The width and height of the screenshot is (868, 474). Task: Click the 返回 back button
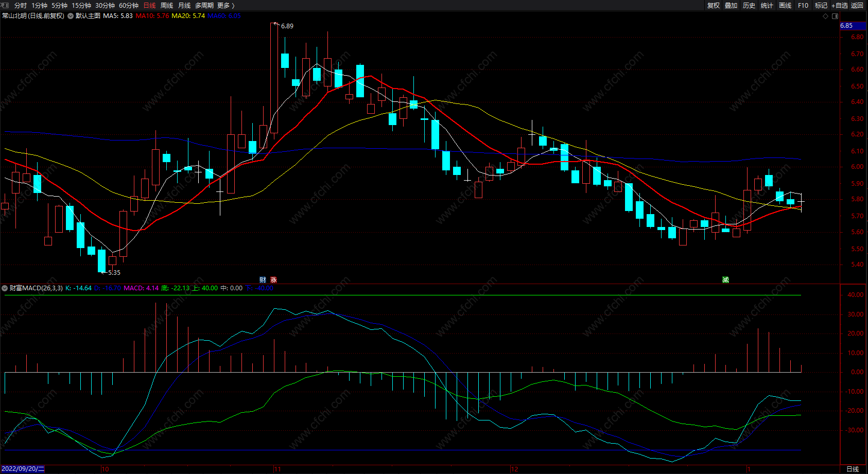(x=857, y=5)
